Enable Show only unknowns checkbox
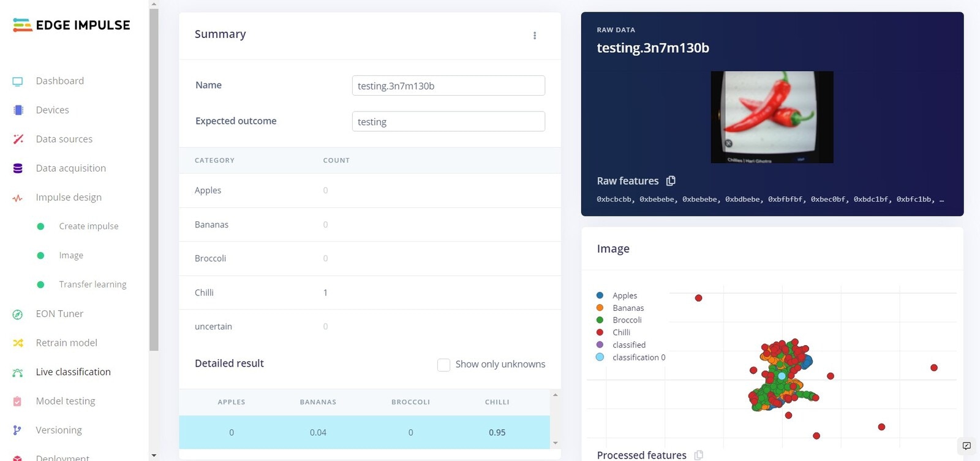 point(443,365)
